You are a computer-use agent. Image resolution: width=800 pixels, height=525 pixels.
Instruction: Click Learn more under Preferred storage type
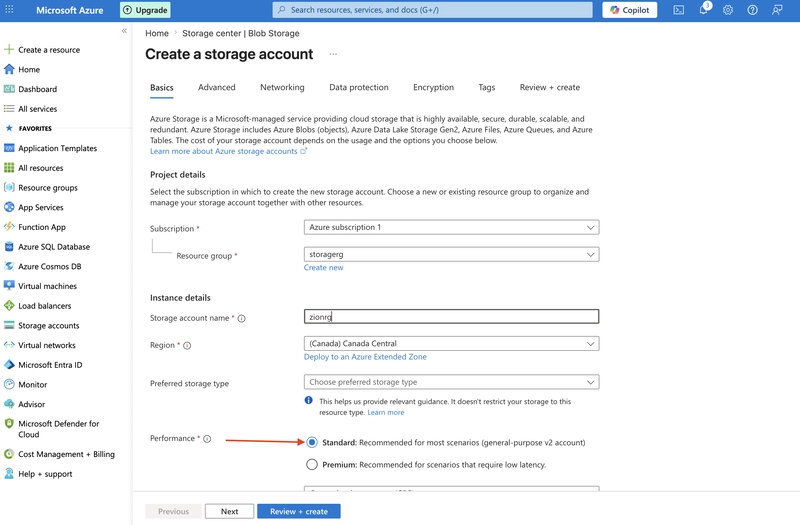(x=386, y=412)
